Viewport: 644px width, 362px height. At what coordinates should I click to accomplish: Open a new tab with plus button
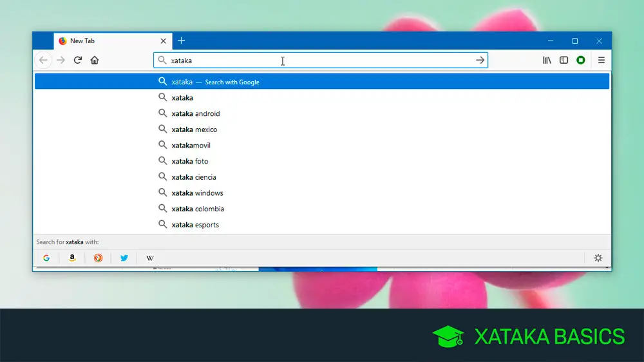pyautogui.click(x=181, y=41)
